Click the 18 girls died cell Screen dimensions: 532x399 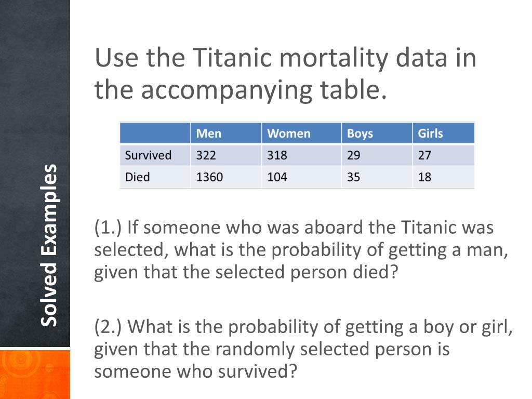(444, 177)
